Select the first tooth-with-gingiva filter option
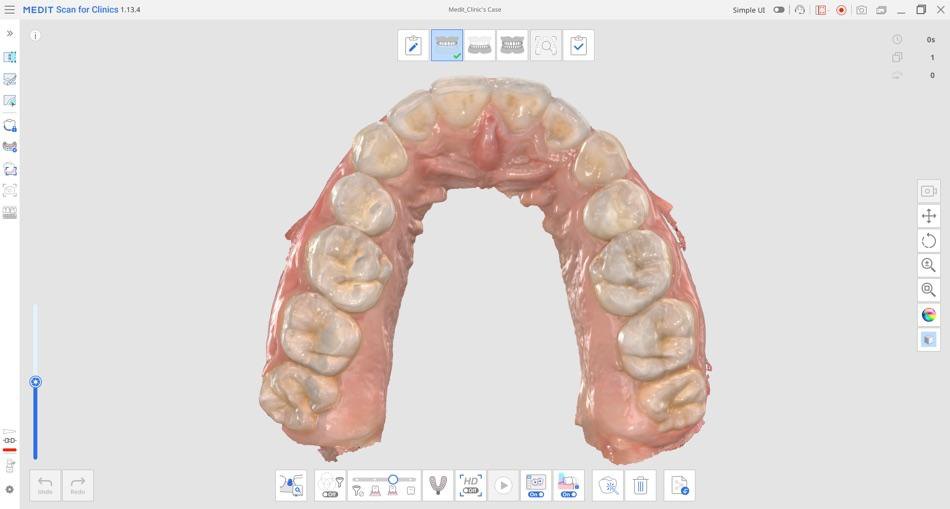 click(x=375, y=490)
